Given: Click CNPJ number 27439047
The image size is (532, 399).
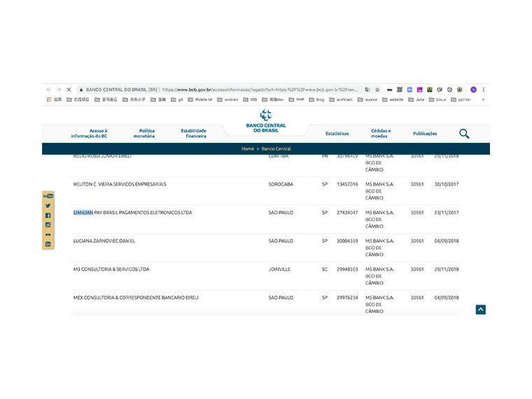Looking at the screenshot, I should [347, 213].
